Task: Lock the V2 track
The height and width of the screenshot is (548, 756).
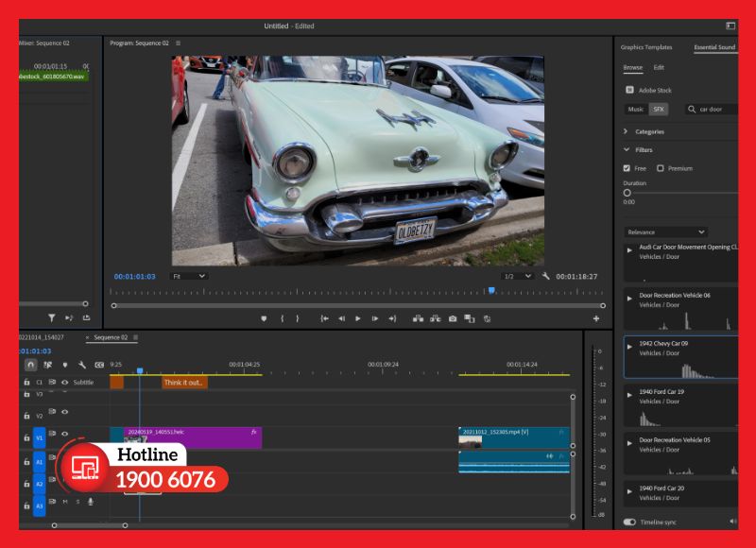Action: coord(26,416)
